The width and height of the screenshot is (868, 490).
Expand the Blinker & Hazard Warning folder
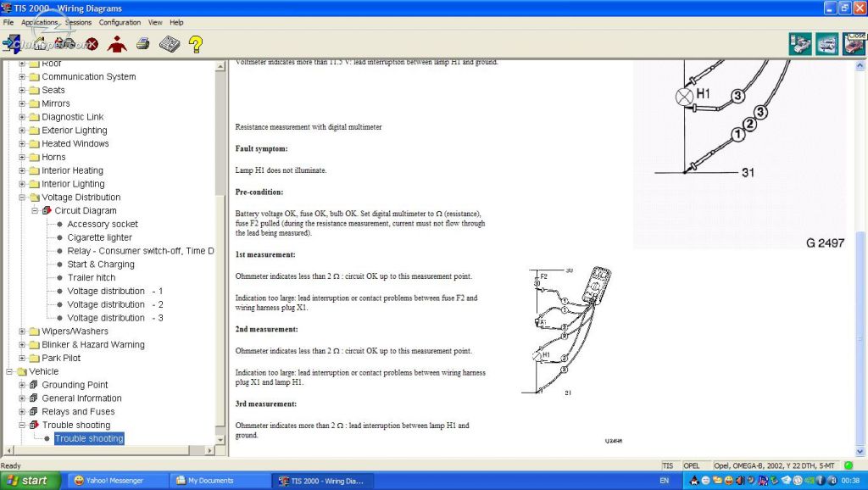pos(22,345)
